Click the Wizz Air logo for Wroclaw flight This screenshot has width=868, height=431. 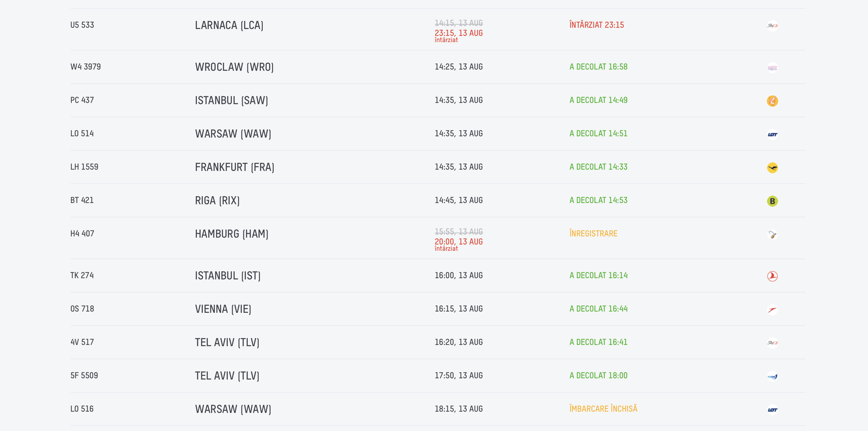[x=772, y=68]
